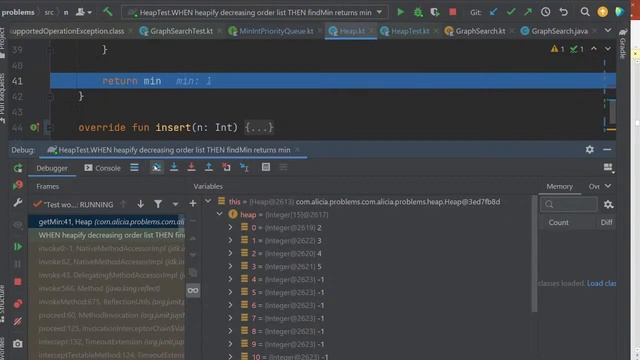Click the Git Commit checkmark icon
Image resolution: width=640 pixels, height=360 pixels.
point(511,12)
